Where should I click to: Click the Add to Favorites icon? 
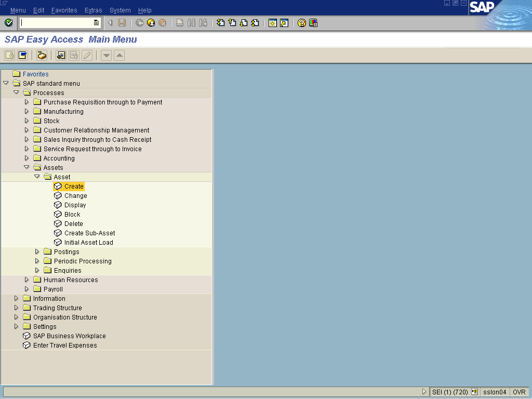(x=61, y=55)
